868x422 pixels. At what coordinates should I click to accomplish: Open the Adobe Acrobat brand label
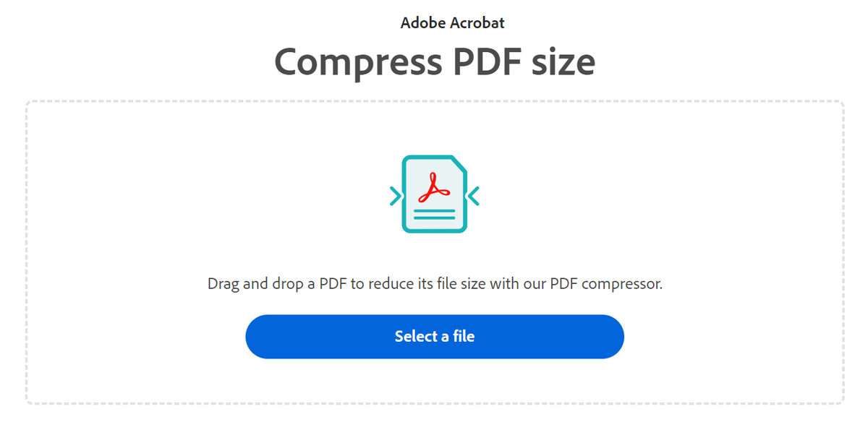[452, 22]
